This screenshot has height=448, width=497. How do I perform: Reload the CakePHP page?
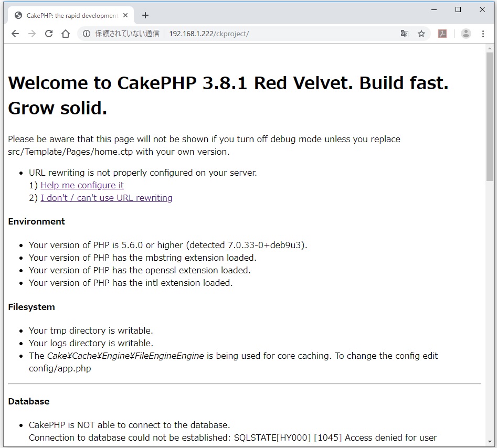49,34
